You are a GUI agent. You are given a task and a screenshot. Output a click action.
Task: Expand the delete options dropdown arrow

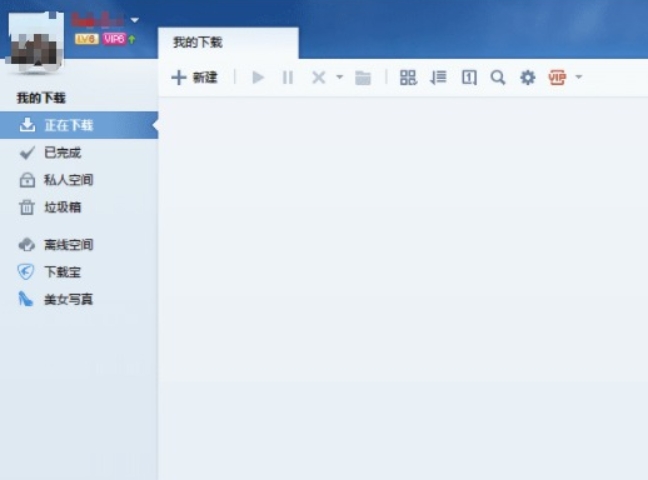click(x=339, y=77)
